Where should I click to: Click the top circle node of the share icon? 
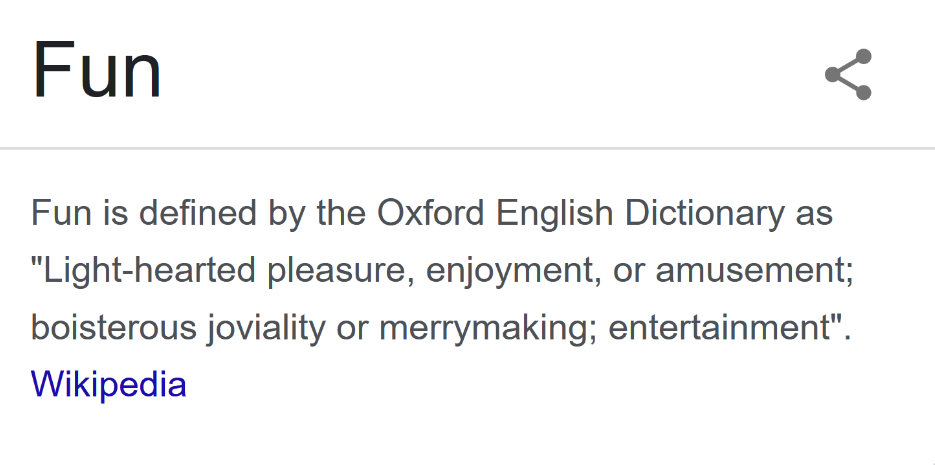[863, 58]
